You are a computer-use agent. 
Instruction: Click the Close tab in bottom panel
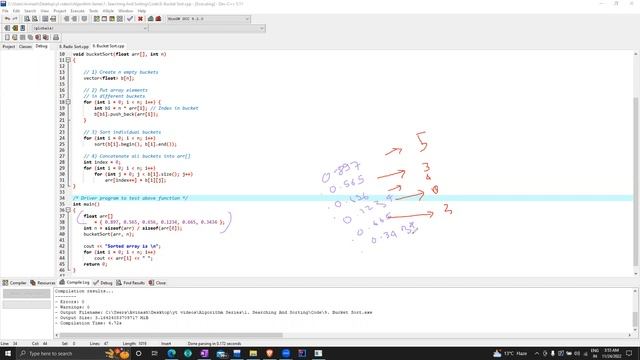[157, 282]
